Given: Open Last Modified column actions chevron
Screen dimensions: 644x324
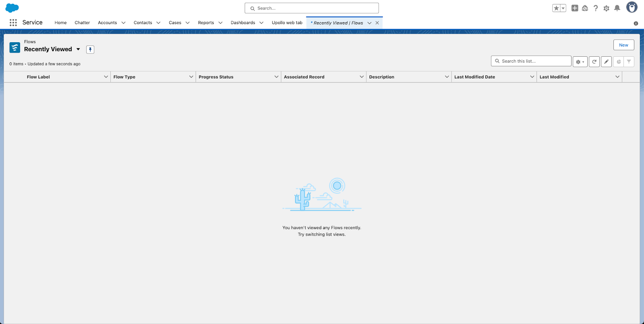Looking at the screenshot, I should [x=617, y=77].
